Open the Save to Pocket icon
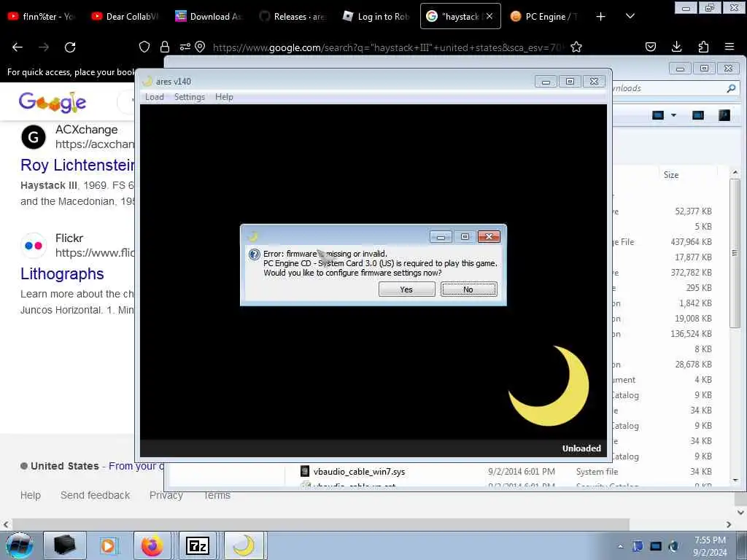This screenshot has width=747, height=560. (650, 47)
